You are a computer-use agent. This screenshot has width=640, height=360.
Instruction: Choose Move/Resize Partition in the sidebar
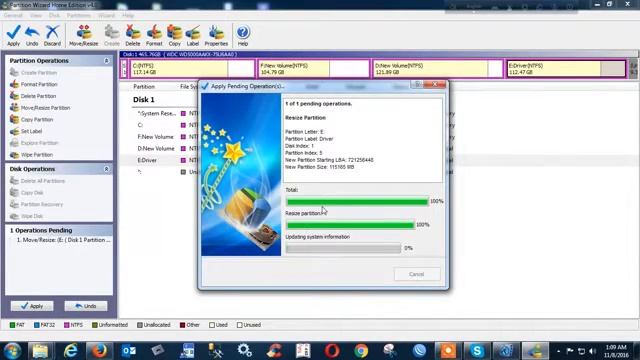[x=45, y=108]
